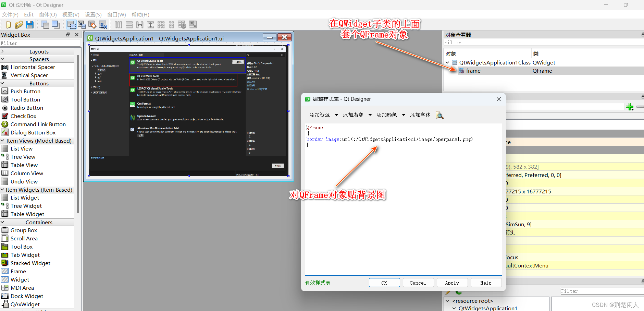Image resolution: width=644 pixels, height=311 pixels.
Task: Click the Break Layout toolbar icon
Action: click(x=182, y=25)
